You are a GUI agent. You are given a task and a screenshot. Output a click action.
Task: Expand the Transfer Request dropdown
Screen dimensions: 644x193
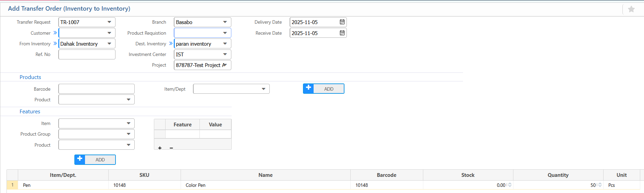point(109,22)
